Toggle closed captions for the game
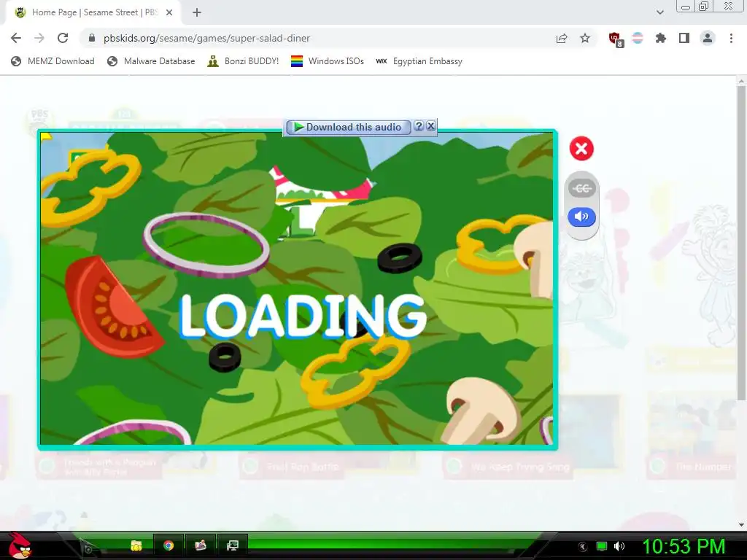 [x=581, y=188]
